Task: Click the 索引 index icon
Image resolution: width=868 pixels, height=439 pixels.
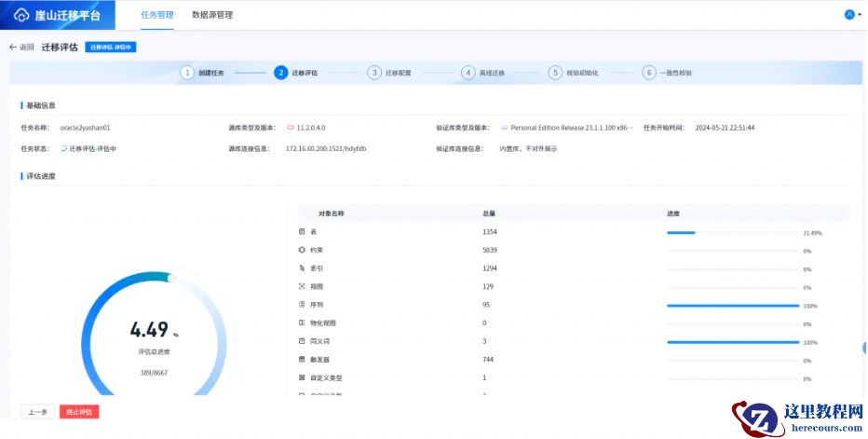Action: pos(302,268)
